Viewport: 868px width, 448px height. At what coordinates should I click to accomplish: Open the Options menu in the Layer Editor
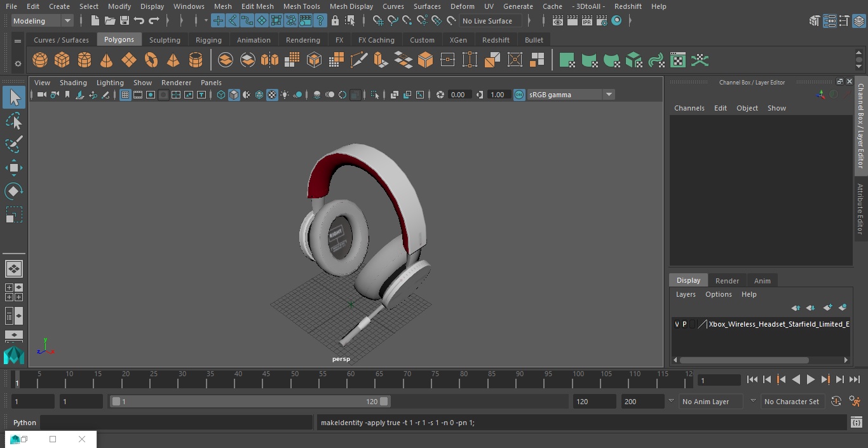(719, 294)
